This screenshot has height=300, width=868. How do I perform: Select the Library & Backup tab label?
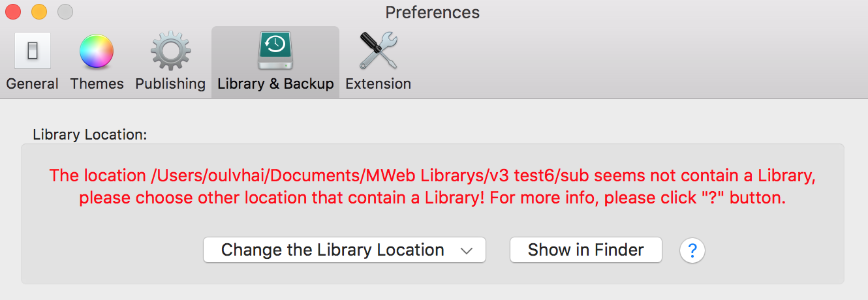(x=275, y=84)
